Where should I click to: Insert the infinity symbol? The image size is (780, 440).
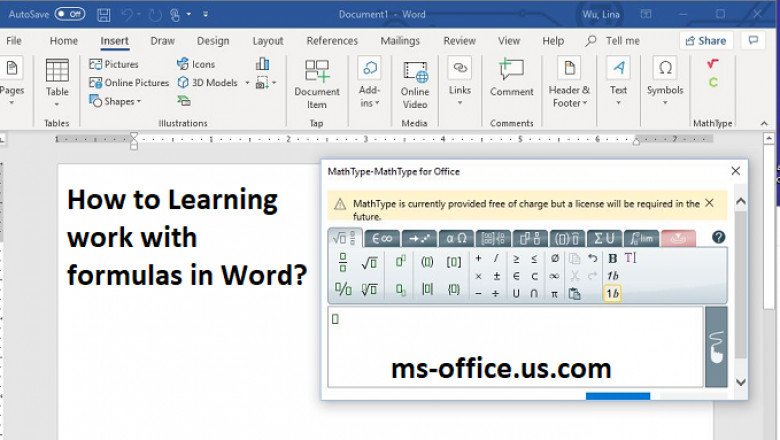click(x=554, y=276)
